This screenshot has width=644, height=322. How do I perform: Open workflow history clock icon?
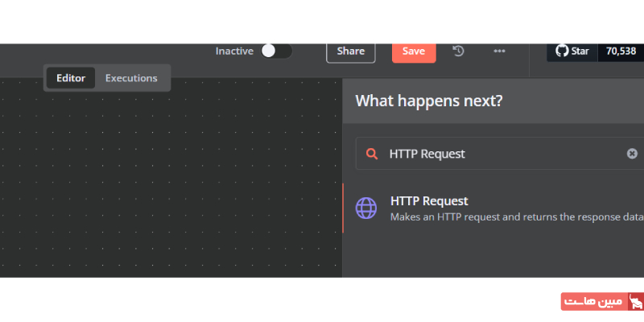coord(458,51)
